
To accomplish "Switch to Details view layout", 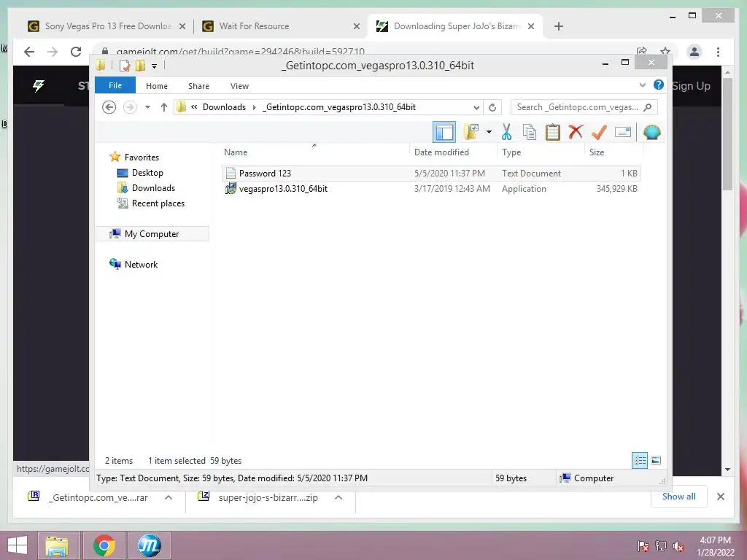I will 640,460.
